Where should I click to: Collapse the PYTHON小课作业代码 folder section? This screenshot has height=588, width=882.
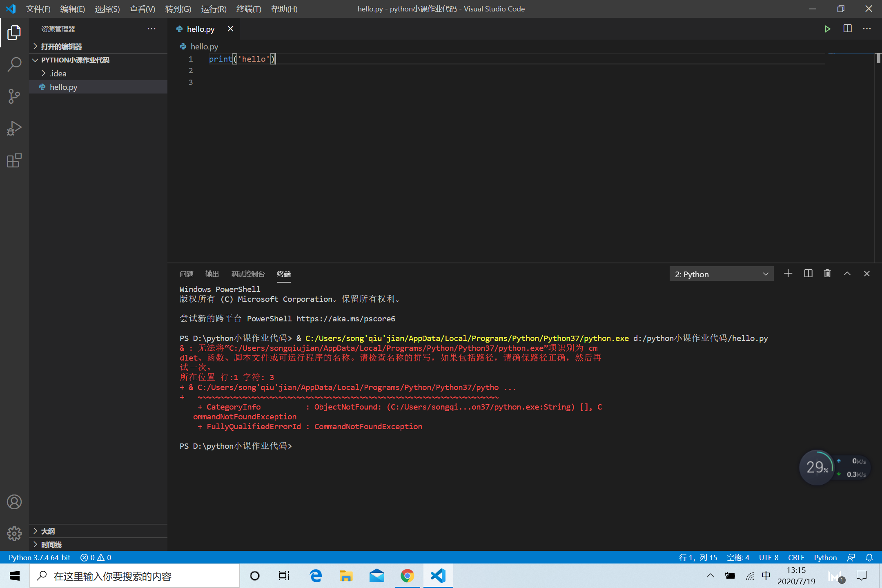(x=75, y=60)
